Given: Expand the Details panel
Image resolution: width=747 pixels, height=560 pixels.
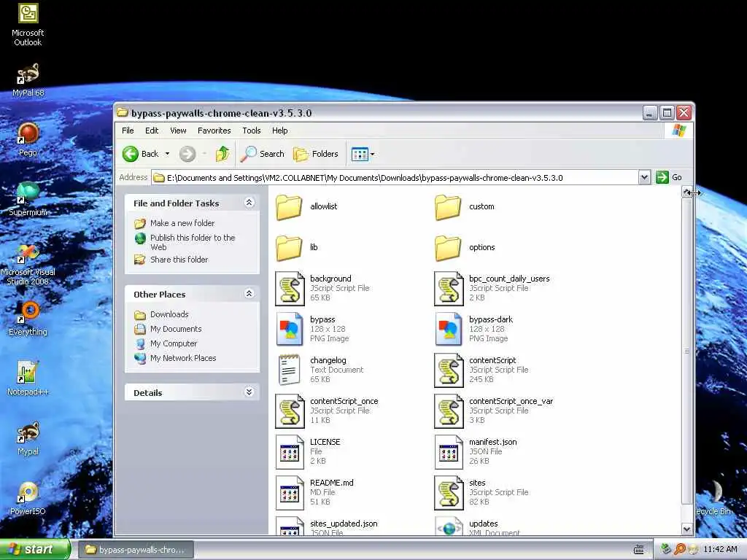Looking at the screenshot, I should 249,392.
